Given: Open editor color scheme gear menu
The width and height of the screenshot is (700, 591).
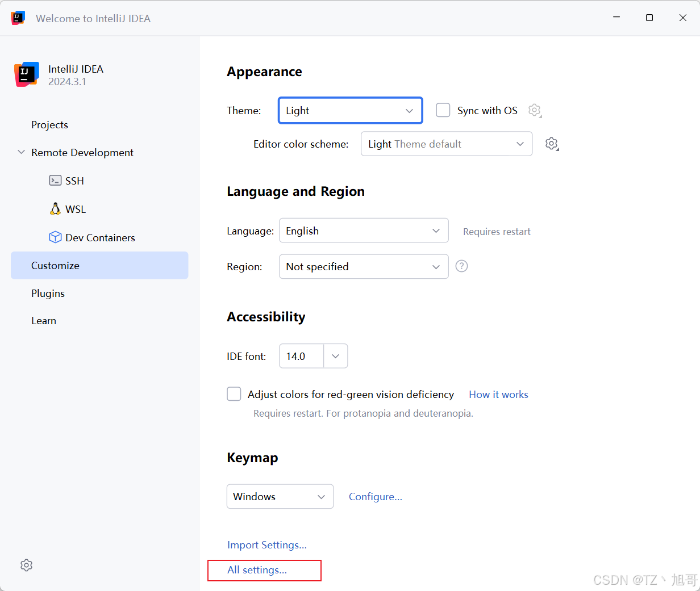Looking at the screenshot, I should (x=552, y=144).
